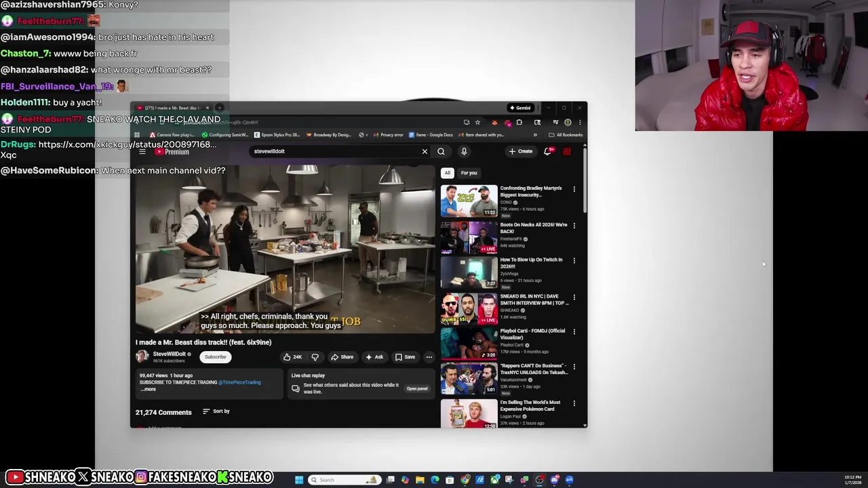Switch to the Mr. Beast diss track tab

tap(172, 108)
